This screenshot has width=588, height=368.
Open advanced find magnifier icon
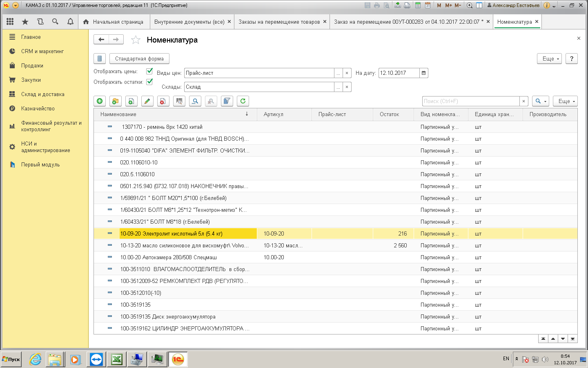click(x=195, y=101)
